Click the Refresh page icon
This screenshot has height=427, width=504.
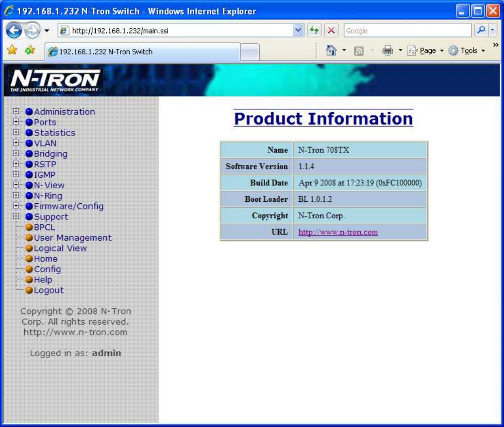coord(314,31)
